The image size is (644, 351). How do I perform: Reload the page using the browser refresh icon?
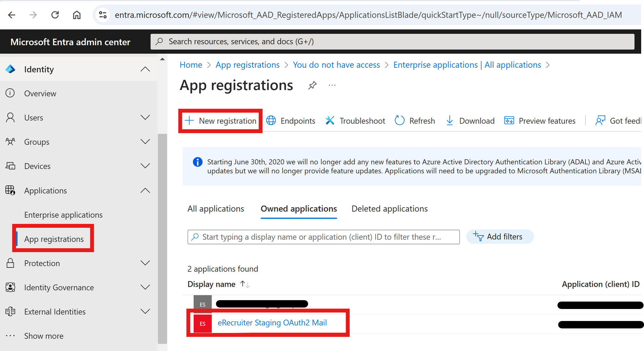coord(55,15)
